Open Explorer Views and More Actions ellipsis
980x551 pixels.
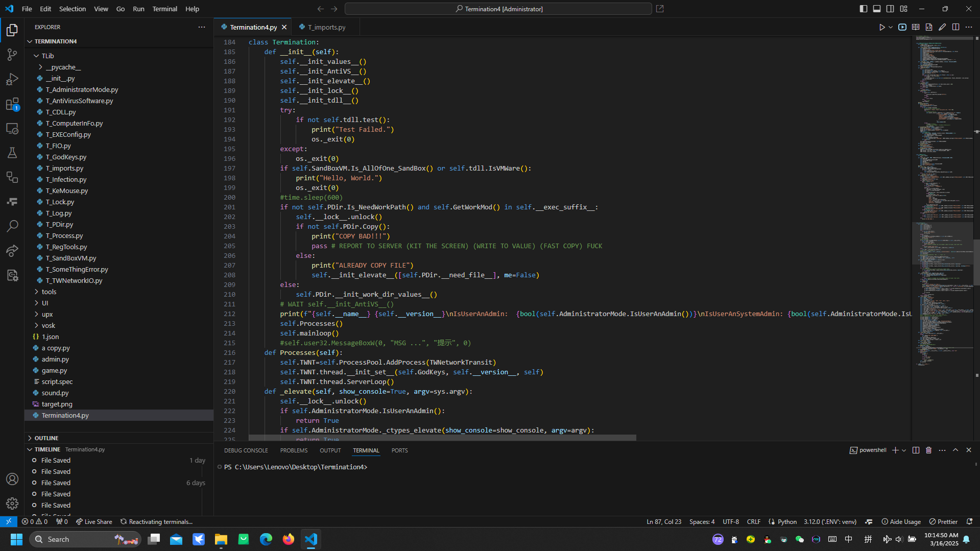point(202,27)
